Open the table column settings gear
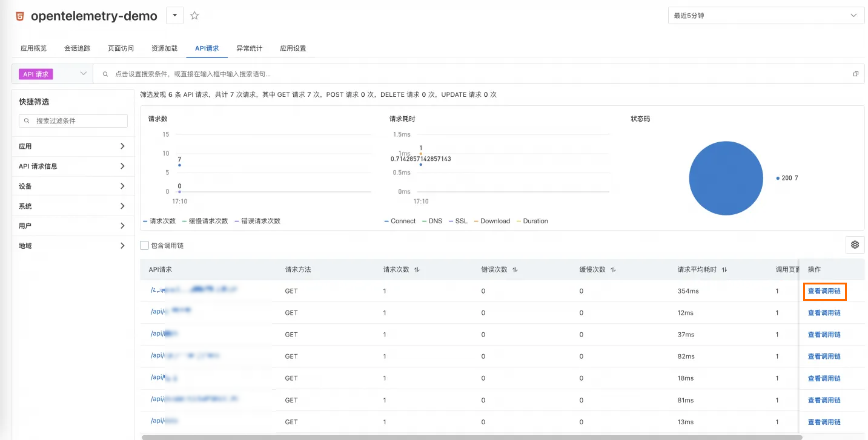Image resolution: width=868 pixels, height=440 pixels. 854,245
